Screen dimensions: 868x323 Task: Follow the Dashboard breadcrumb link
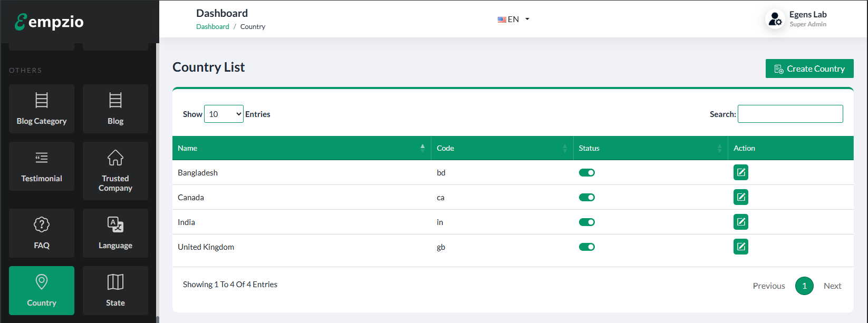coord(213,26)
